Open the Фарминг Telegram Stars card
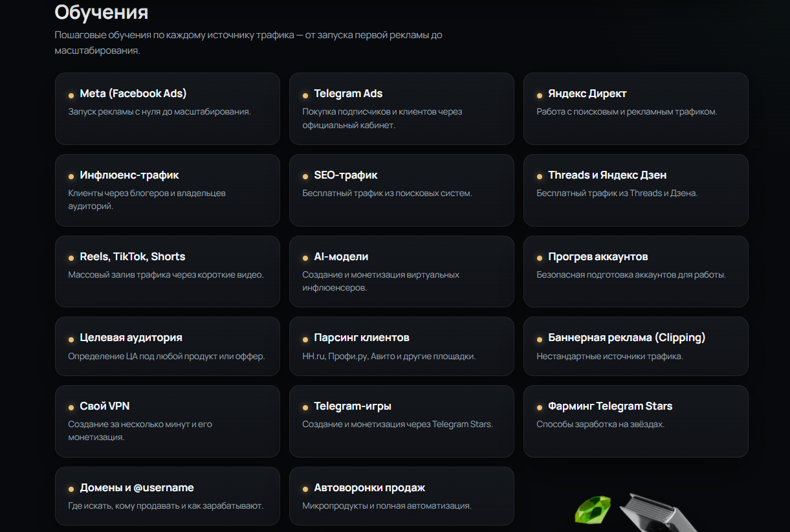 coord(636,421)
